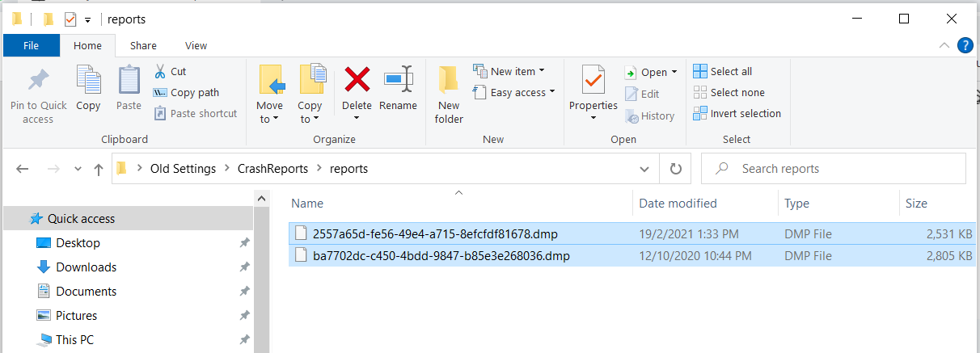Click 19/2/2021 1:33 PM date cell
Viewport: 980px width, 353px height.
[689, 234]
